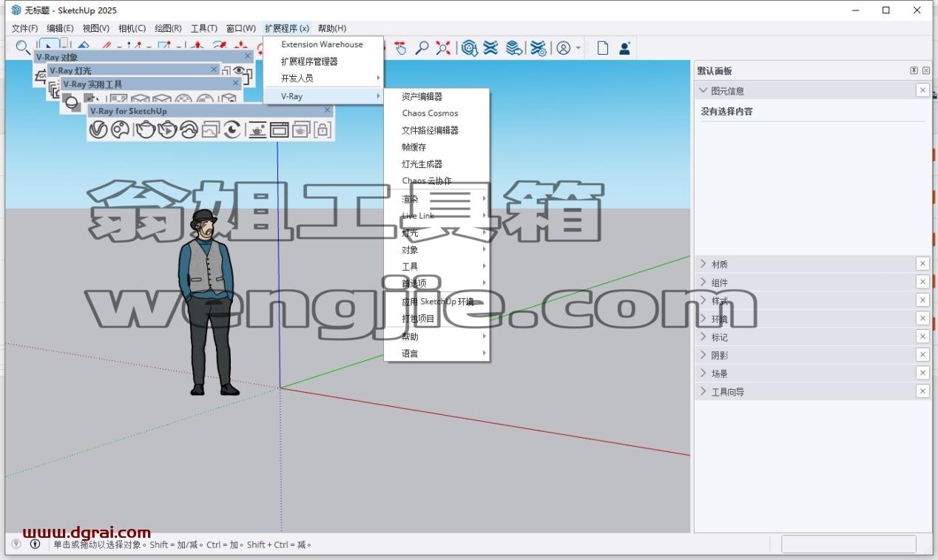The height and width of the screenshot is (560, 938).
Task: Open the 窗口(W) menu
Action: tap(241, 28)
